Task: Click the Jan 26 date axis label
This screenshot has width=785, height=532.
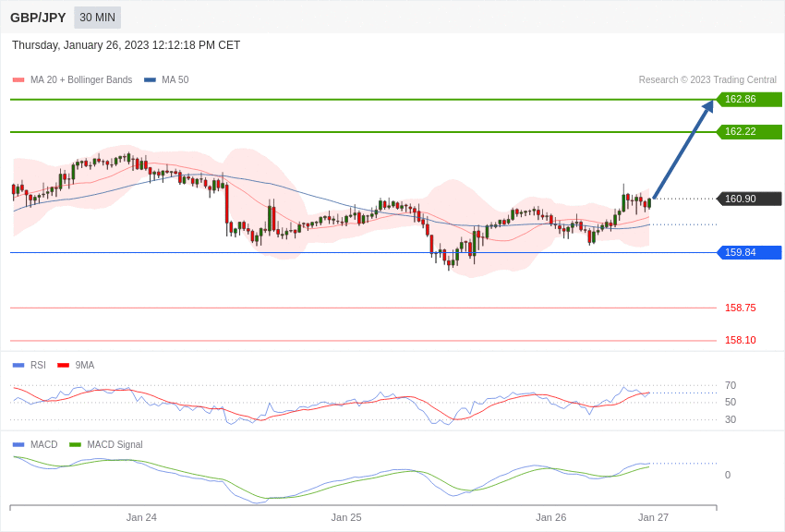Action: [x=550, y=517]
